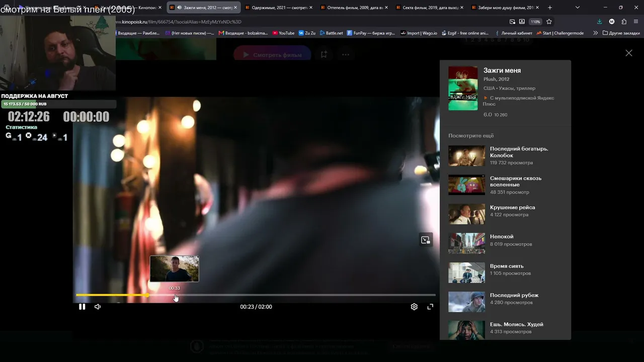Select Смешарики сквозь вселенные title
644x362 pixels.
[x=516, y=182]
